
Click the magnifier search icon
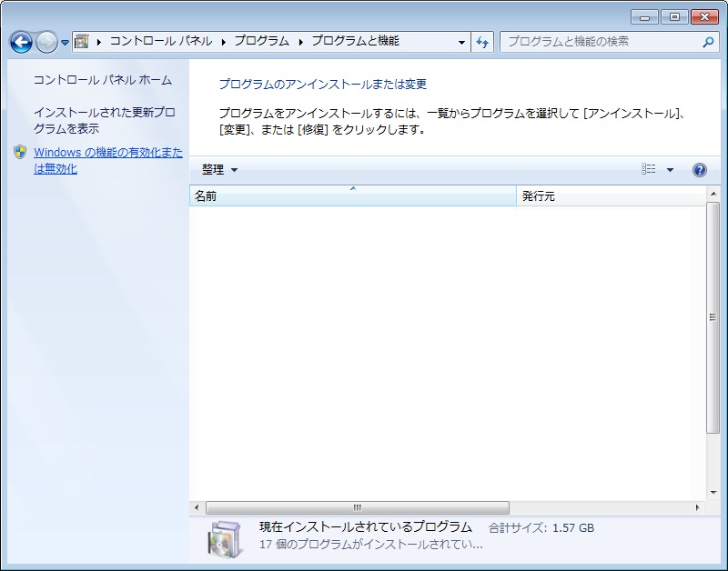(708, 42)
